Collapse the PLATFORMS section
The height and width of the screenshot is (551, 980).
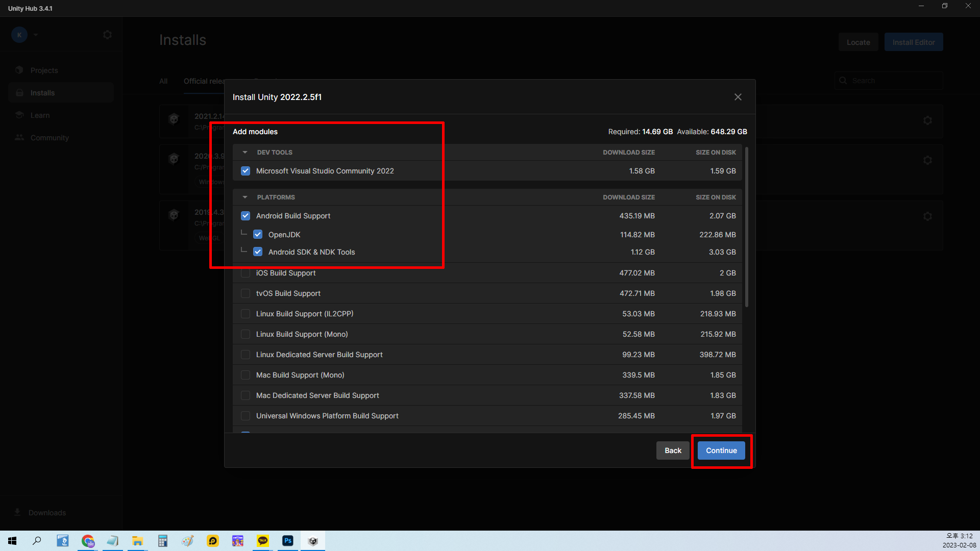click(x=245, y=197)
